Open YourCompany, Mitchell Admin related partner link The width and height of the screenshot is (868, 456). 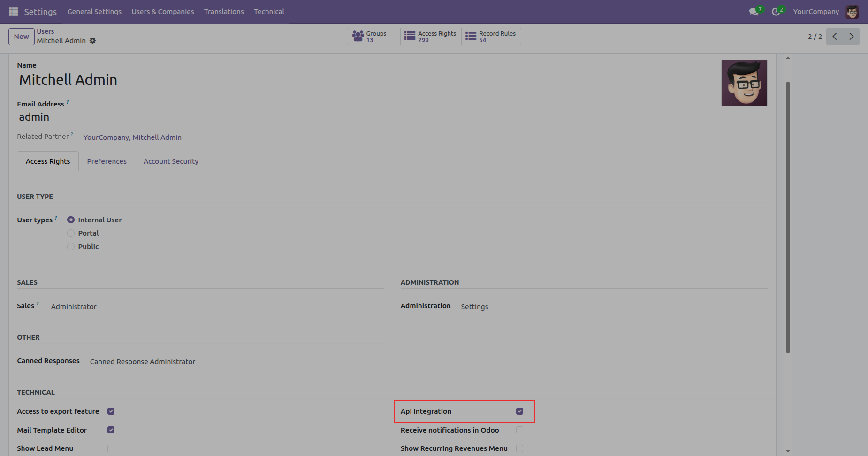click(x=132, y=137)
